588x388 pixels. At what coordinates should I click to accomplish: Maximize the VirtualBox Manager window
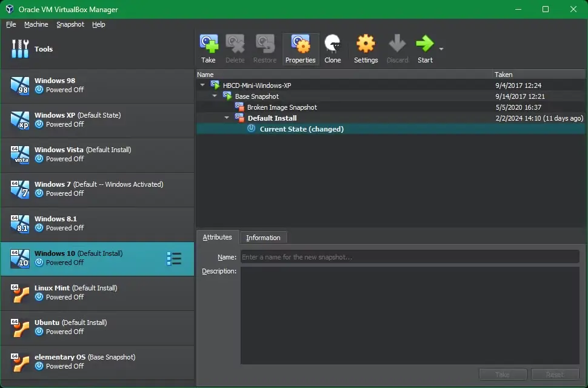point(546,9)
